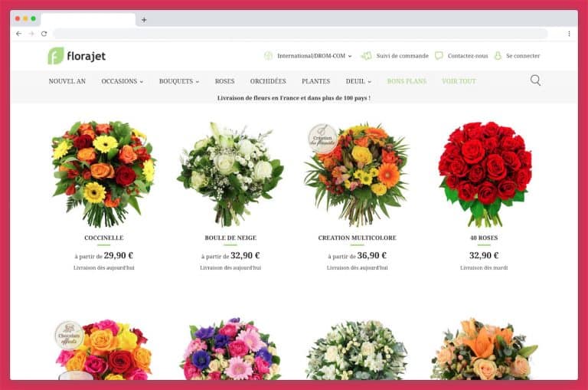Screen dimensions: 588x390
Task: Expand International/DROM-COM dropdown
Action: point(315,56)
